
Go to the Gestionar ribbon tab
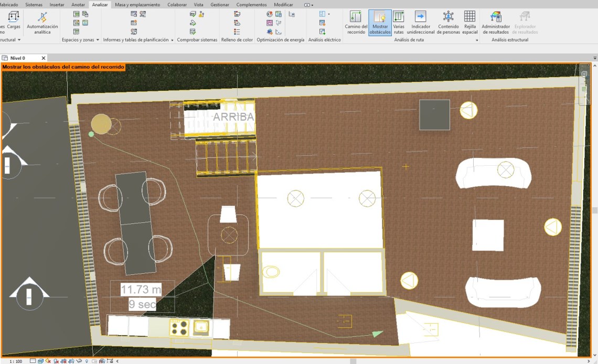(219, 5)
